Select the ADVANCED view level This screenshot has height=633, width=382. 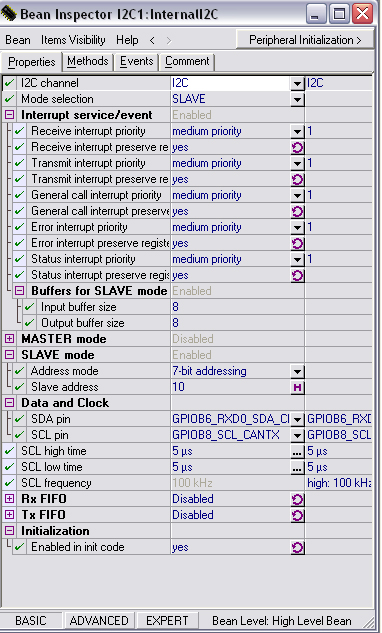pyautogui.click(x=99, y=620)
